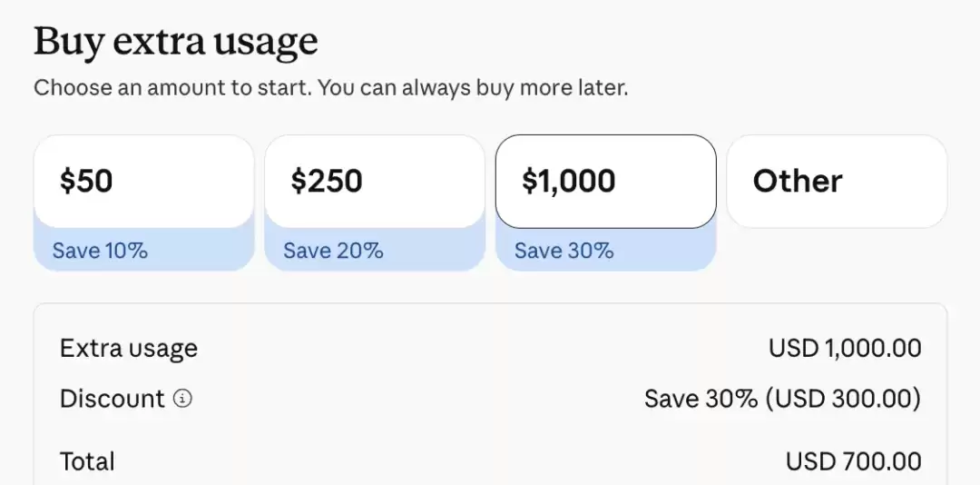Click the word "Other" in the last card
This screenshot has height=485, width=980.
[x=798, y=182]
